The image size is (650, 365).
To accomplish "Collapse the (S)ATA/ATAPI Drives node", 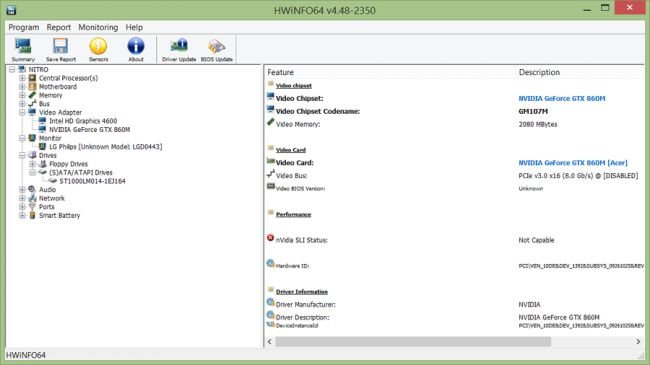I will point(32,173).
